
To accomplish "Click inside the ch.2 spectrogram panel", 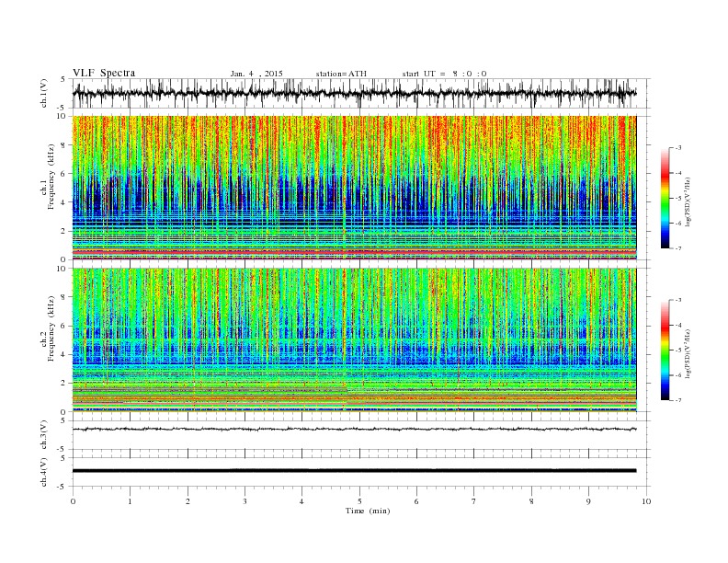I will pyautogui.click(x=354, y=340).
